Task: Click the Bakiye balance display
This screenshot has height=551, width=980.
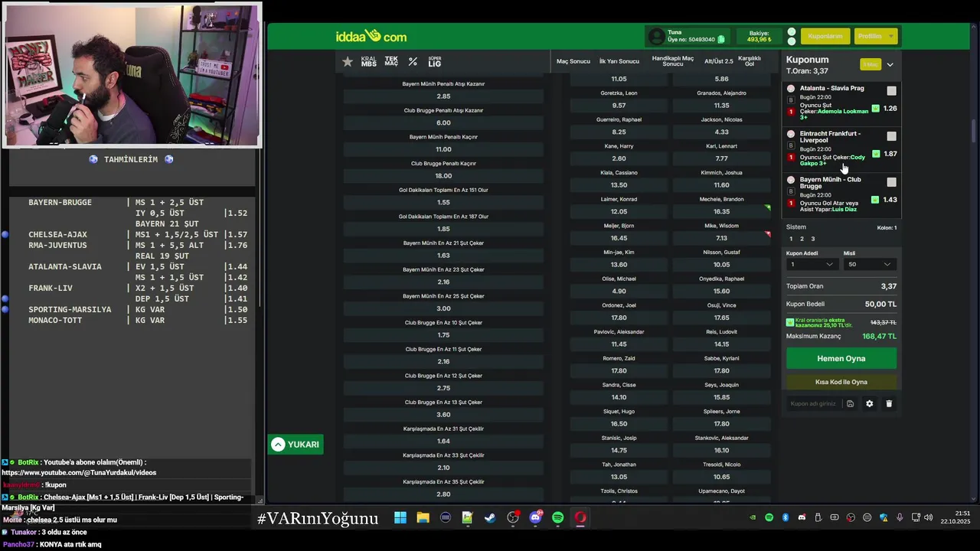Action: pyautogui.click(x=759, y=36)
